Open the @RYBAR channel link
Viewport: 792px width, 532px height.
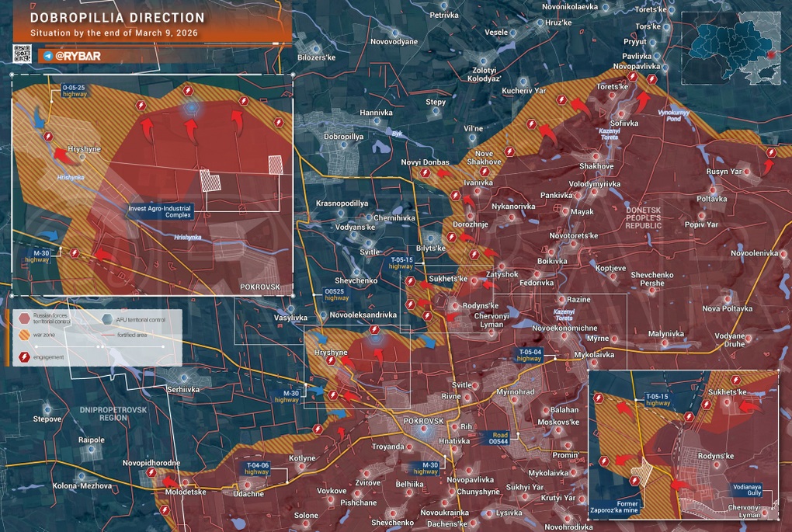click(x=78, y=56)
